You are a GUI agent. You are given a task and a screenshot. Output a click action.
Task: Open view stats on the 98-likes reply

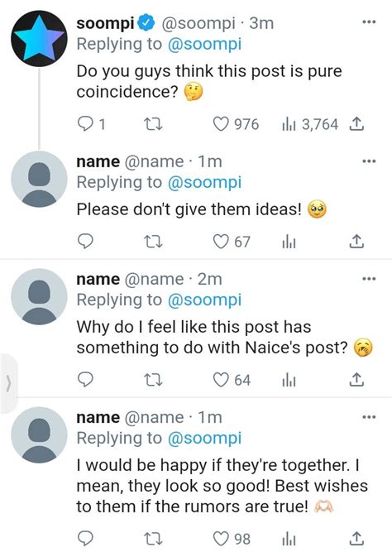[x=289, y=539]
